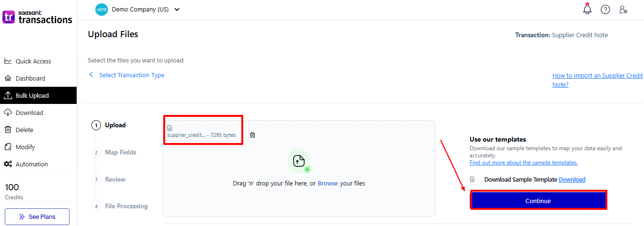Open the Download sidebar item
644x226 pixels.
point(29,113)
